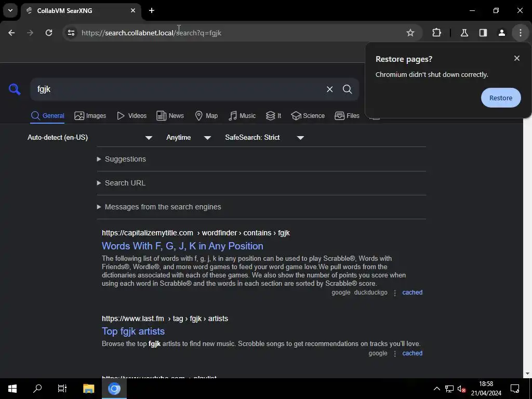Dismiss the Restore pages popup

coord(517,58)
